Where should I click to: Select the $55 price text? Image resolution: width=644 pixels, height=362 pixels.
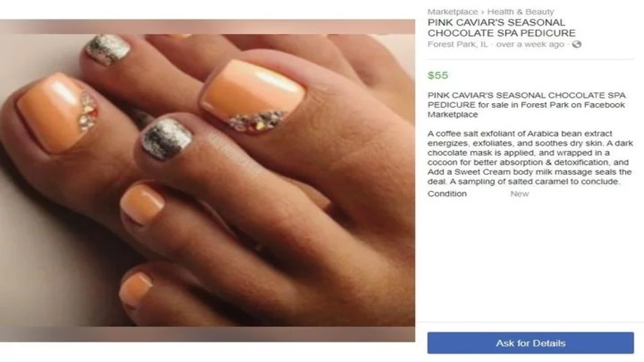coord(438,75)
